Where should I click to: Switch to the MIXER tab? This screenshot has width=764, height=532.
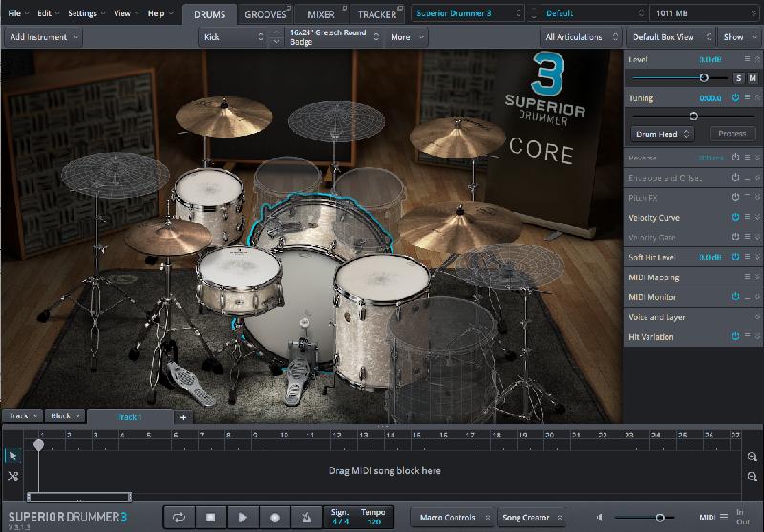(x=322, y=14)
